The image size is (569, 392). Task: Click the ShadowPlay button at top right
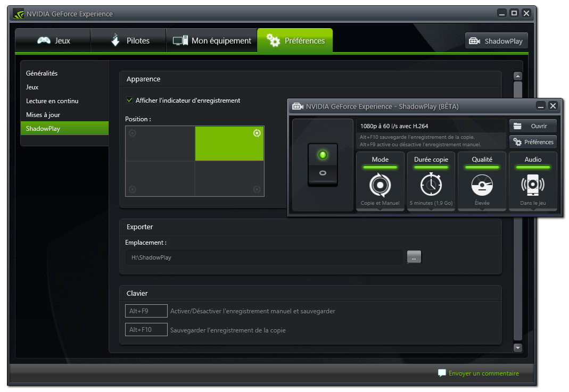tap(496, 41)
